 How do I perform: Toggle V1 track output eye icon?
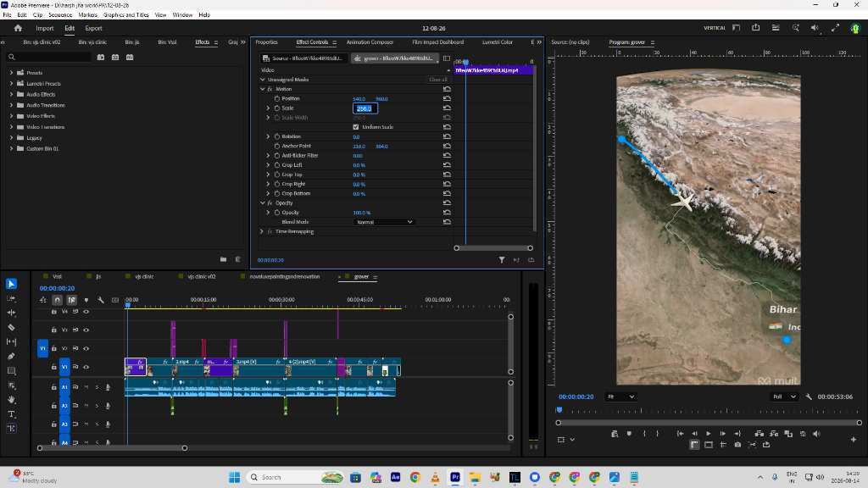(x=86, y=367)
